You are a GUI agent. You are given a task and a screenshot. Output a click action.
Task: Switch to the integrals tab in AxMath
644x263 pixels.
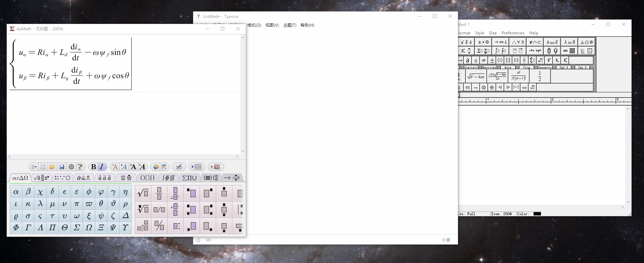[168, 178]
